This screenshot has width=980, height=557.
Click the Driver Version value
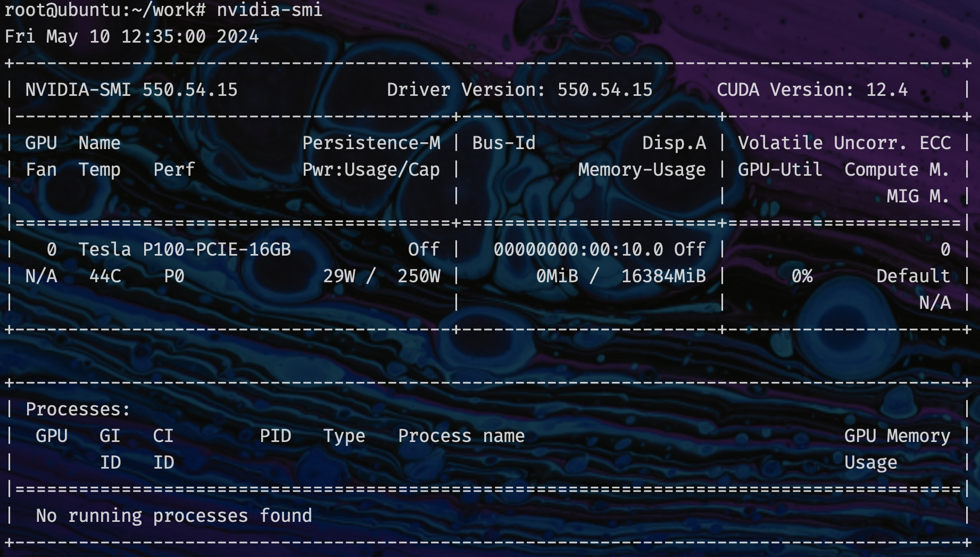tap(604, 89)
